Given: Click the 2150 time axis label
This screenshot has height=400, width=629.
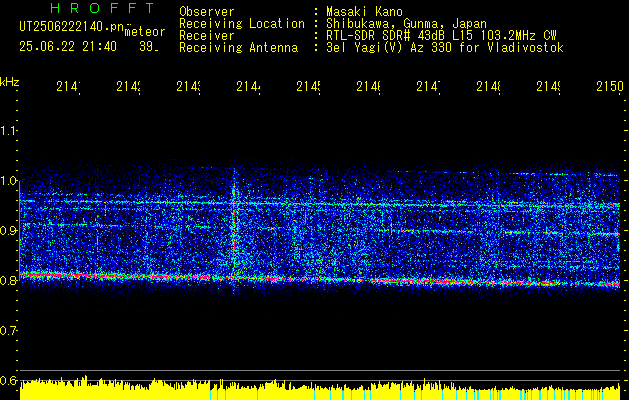Looking at the screenshot, I should click(x=610, y=86).
